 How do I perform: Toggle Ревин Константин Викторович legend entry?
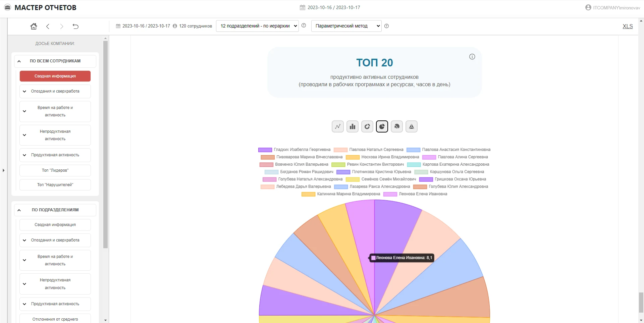tap(368, 164)
